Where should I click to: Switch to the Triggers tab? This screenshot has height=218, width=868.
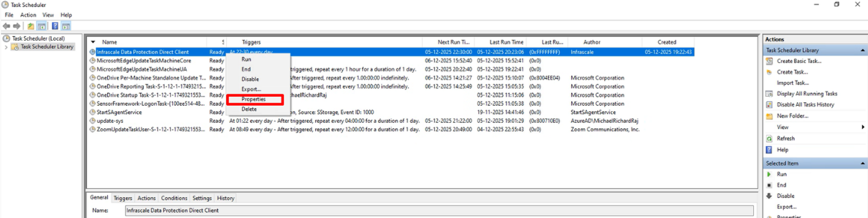pos(123,198)
